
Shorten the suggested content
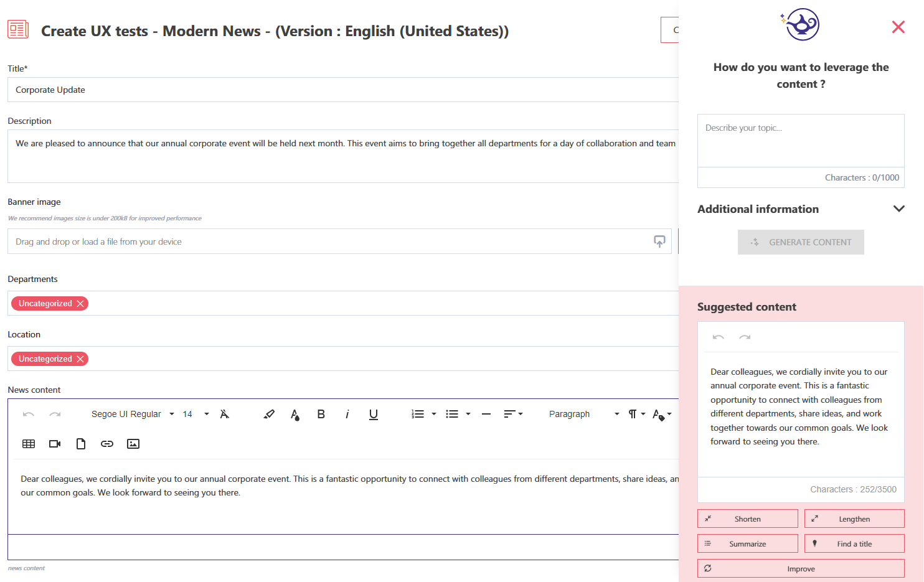point(748,519)
